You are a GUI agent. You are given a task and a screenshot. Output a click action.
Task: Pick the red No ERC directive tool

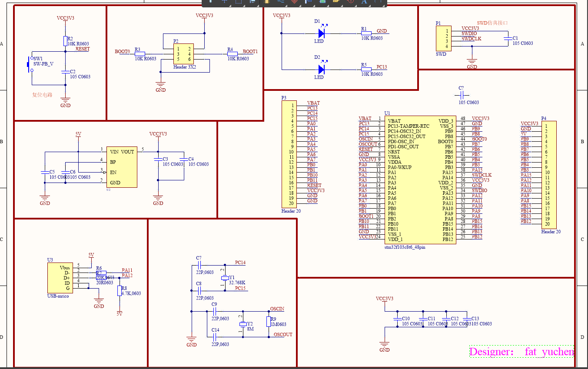pos(350,2)
